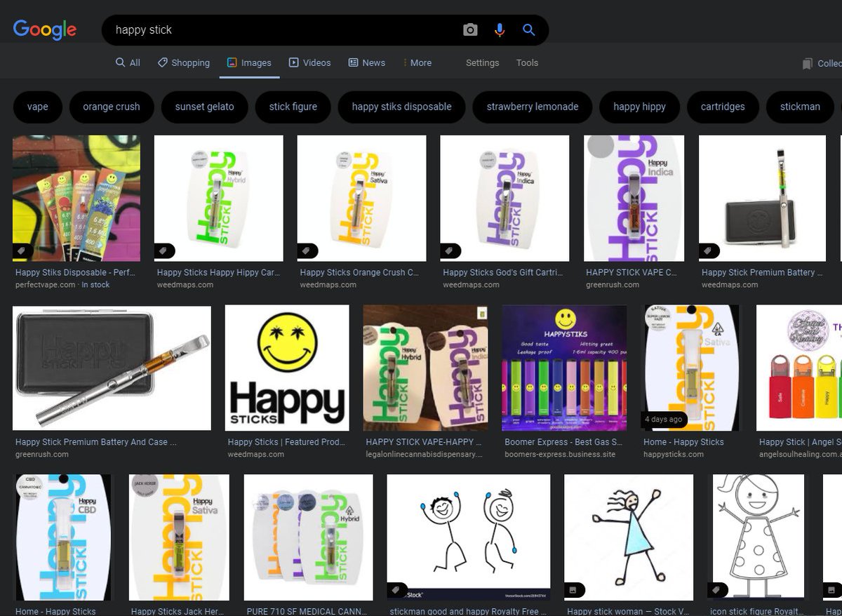Filter by the vape chip

tap(38, 107)
